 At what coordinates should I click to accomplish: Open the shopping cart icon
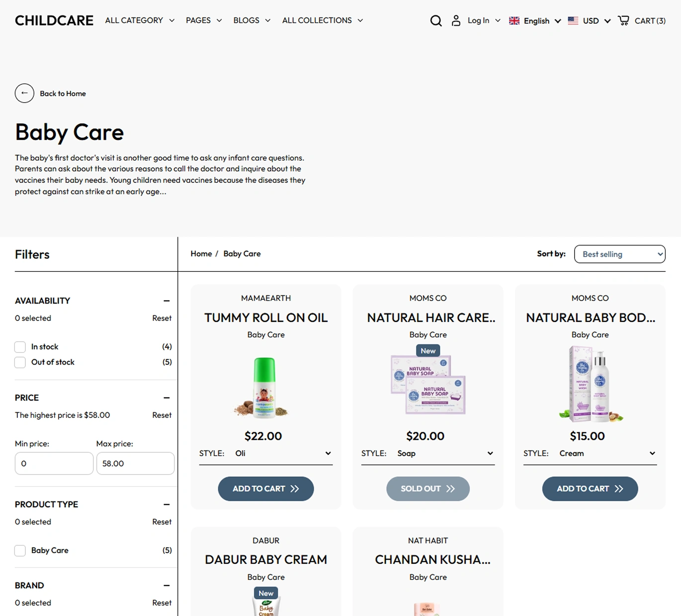click(x=623, y=20)
